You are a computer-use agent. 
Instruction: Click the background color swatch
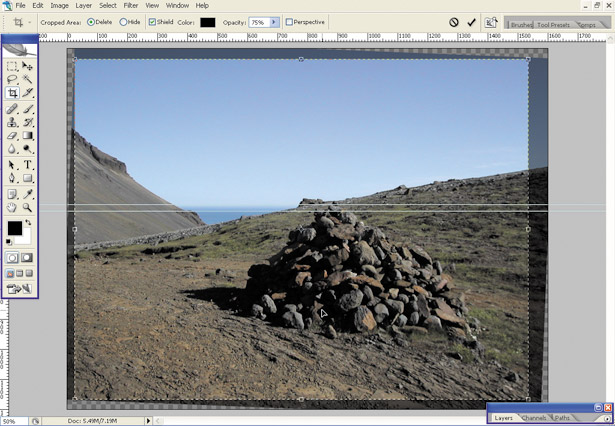point(25,239)
